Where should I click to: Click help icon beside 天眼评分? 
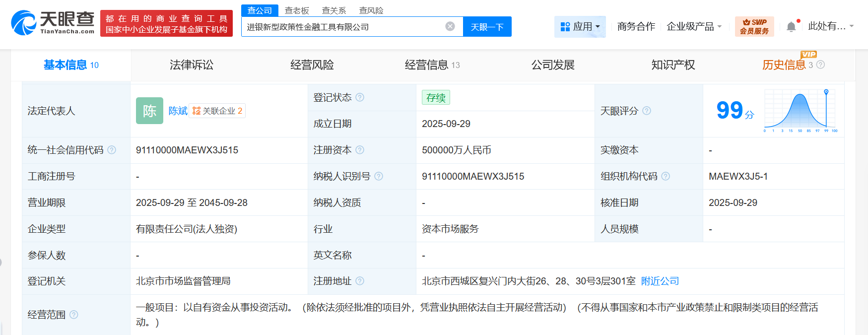coord(647,111)
